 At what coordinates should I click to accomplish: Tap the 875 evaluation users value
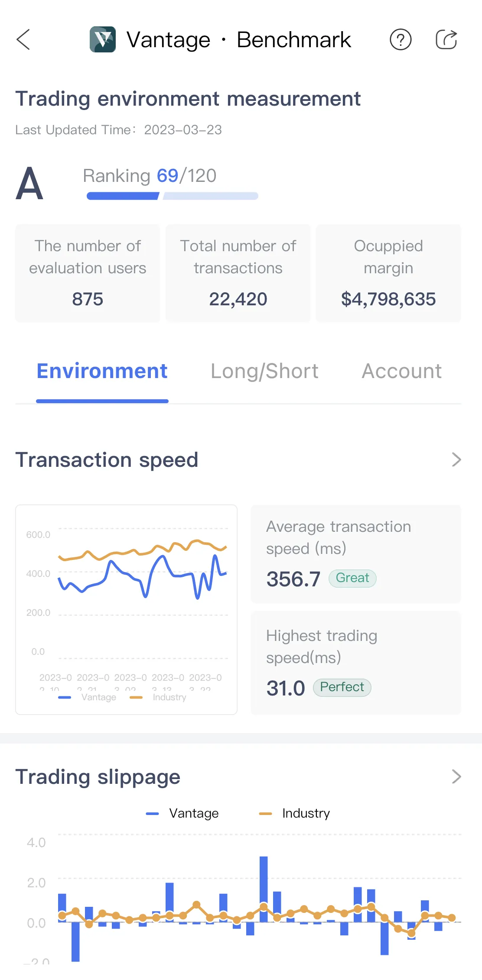point(88,299)
